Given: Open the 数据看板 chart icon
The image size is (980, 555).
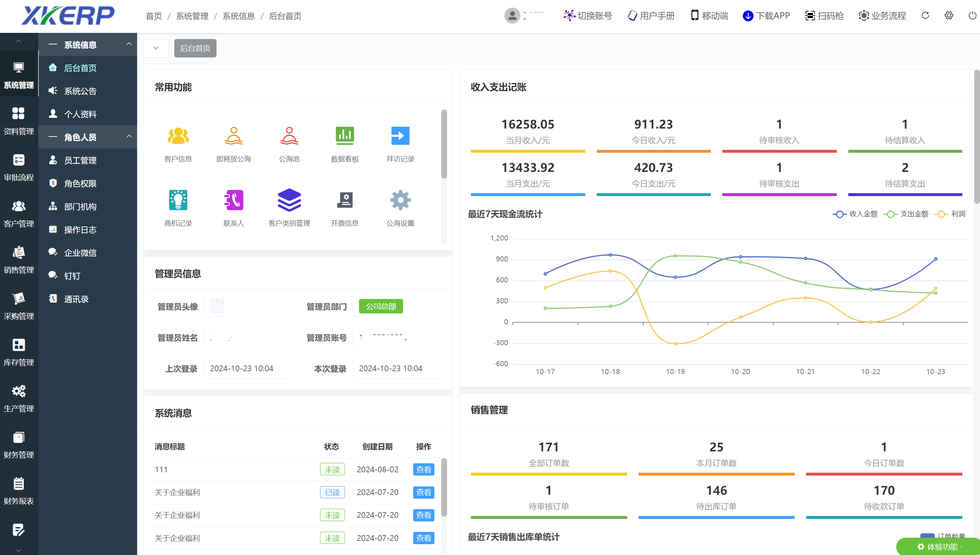Looking at the screenshot, I should (x=345, y=136).
